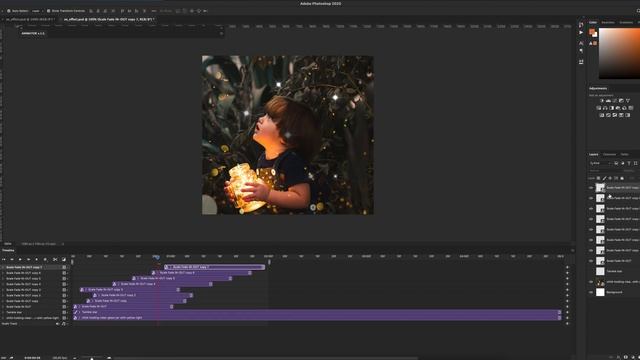640x360 pixels.
Task: Hide the Background layer
Action: pos(591,292)
